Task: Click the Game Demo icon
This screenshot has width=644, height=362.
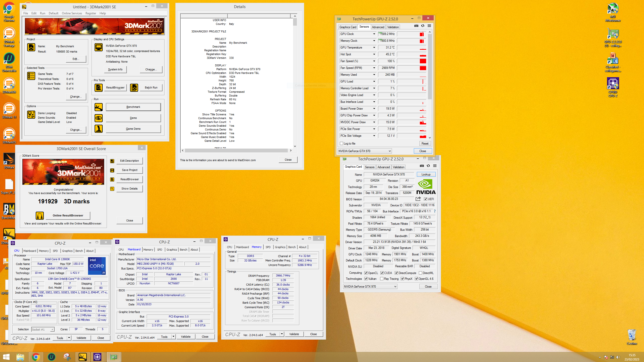Action: pos(99,129)
